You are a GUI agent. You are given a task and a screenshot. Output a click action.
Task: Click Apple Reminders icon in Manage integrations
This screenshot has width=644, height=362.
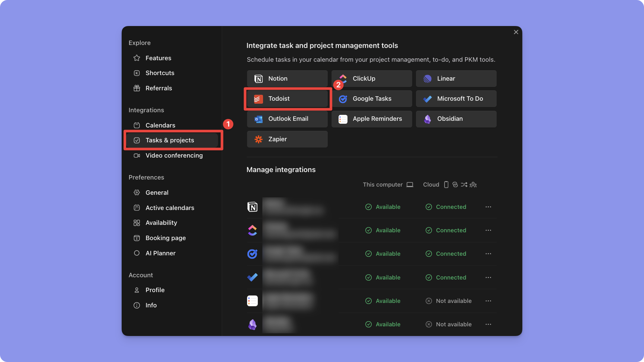253,301
